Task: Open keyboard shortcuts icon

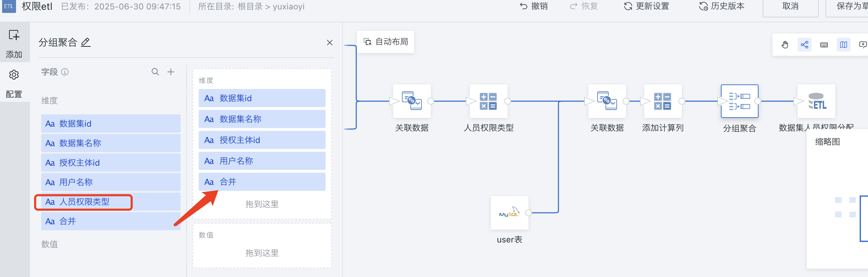Action: 824,45
